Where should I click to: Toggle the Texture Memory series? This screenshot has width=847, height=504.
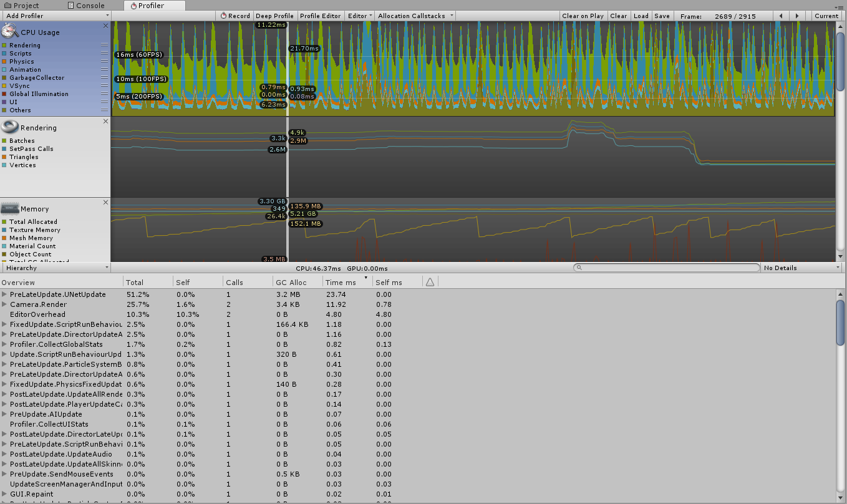tap(4, 230)
